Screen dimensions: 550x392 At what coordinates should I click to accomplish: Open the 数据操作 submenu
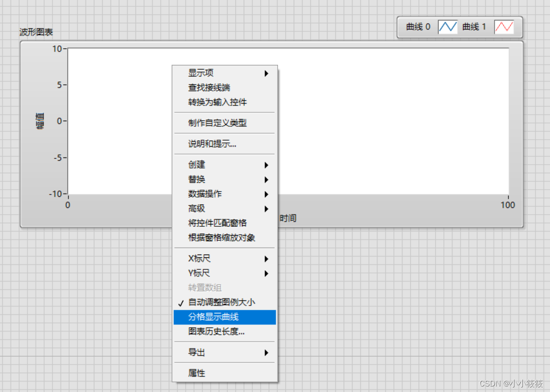pyautogui.click(x=204, y=194)
